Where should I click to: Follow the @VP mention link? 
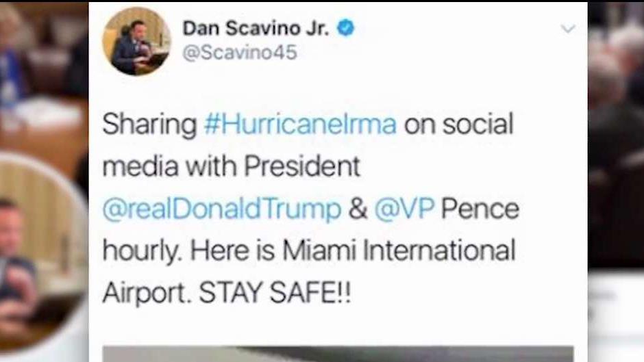(404, 209)
